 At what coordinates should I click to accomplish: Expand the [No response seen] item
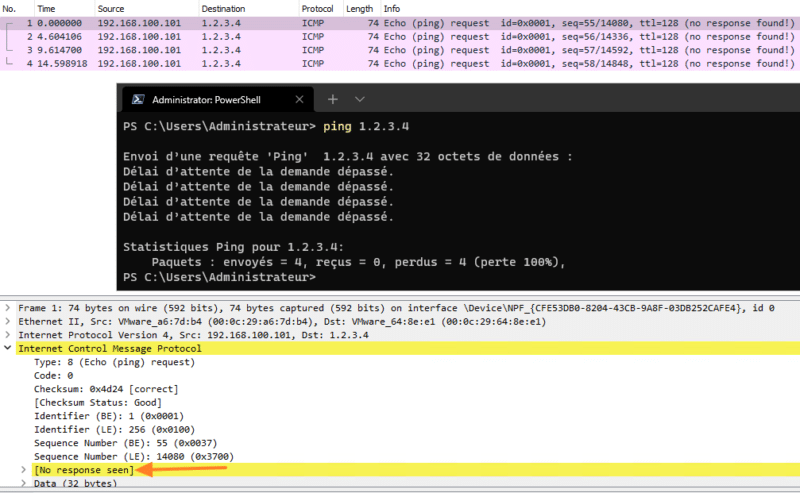25,469
